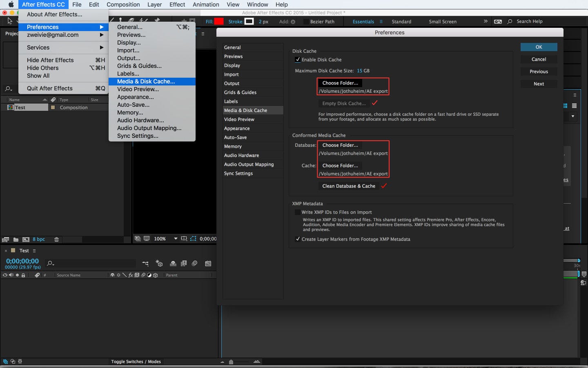Image resolution: width=588 pixels, height=368 pixels.
Task: Click the red Fill color swatch
Action: coord(219,22)
